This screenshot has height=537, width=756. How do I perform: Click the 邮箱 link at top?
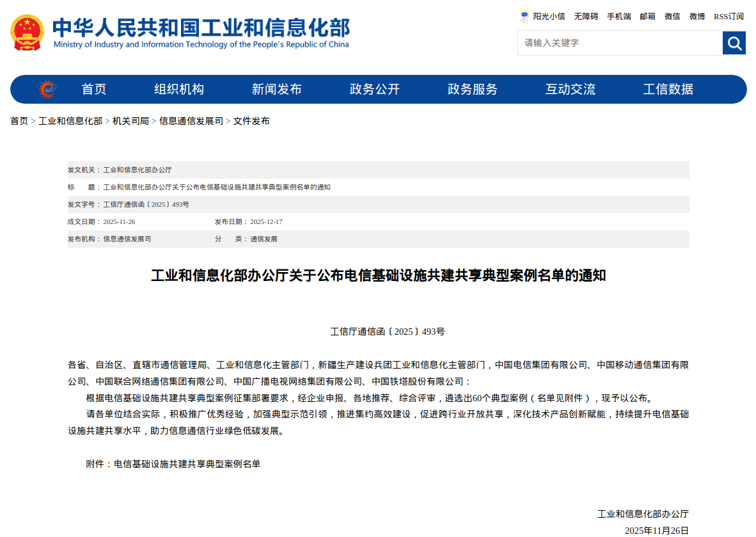(647, 17)
